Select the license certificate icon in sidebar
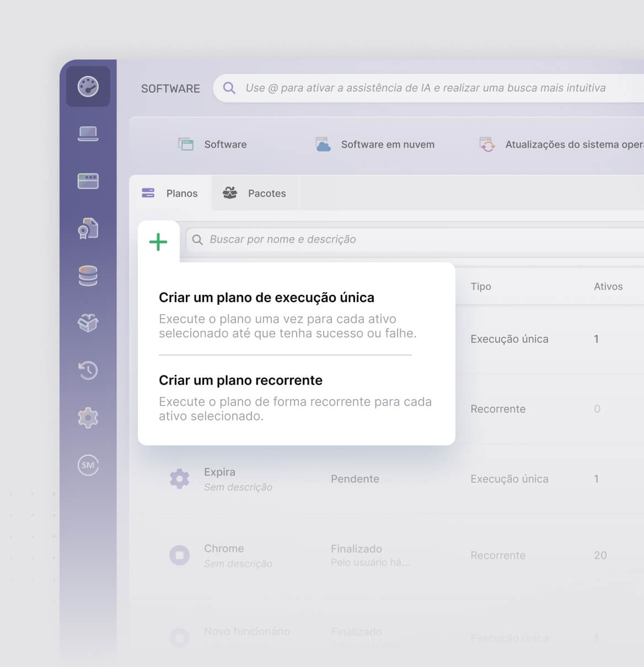Screen dimensions: 644x667 click(x=88, y=228)
